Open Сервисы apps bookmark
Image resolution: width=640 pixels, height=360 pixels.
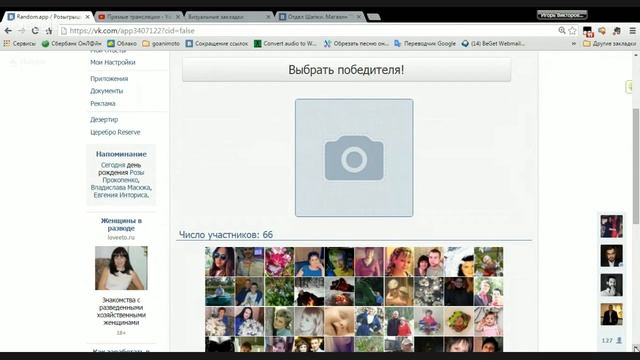coord(19,43)
